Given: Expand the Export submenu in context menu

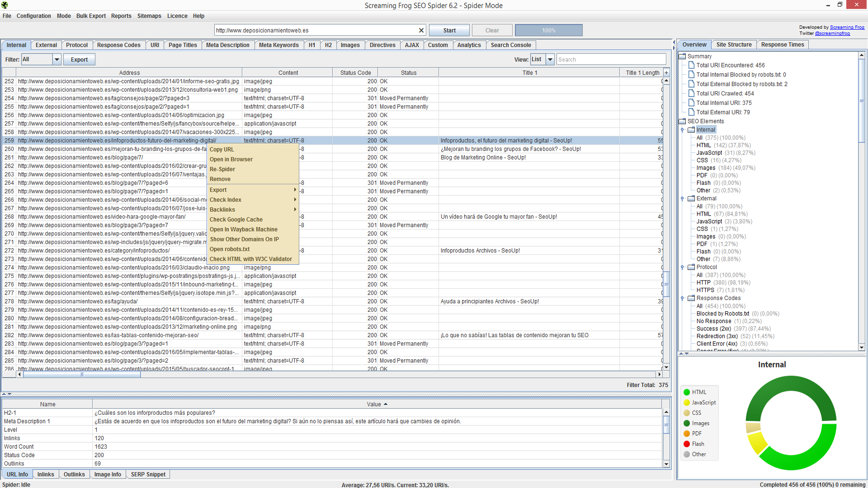Looking at the screenshot, I should click(253, 190).
